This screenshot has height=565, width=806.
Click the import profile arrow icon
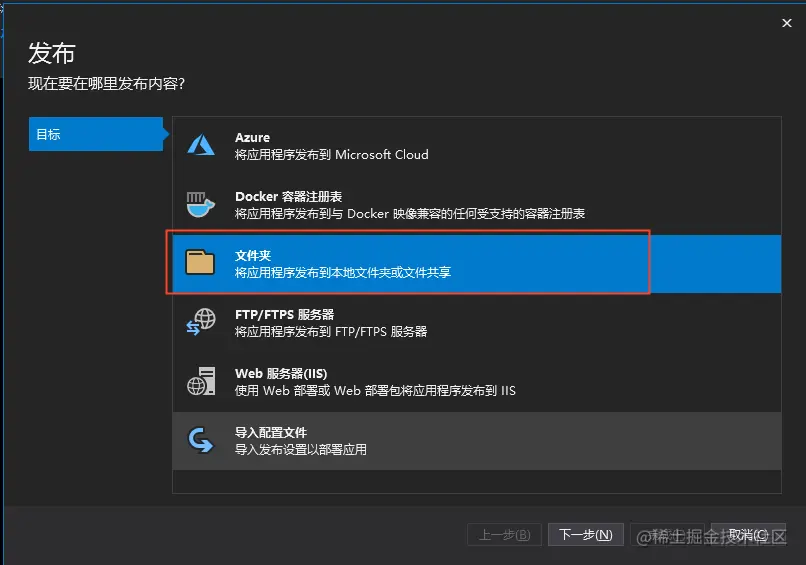coord(200,440)
